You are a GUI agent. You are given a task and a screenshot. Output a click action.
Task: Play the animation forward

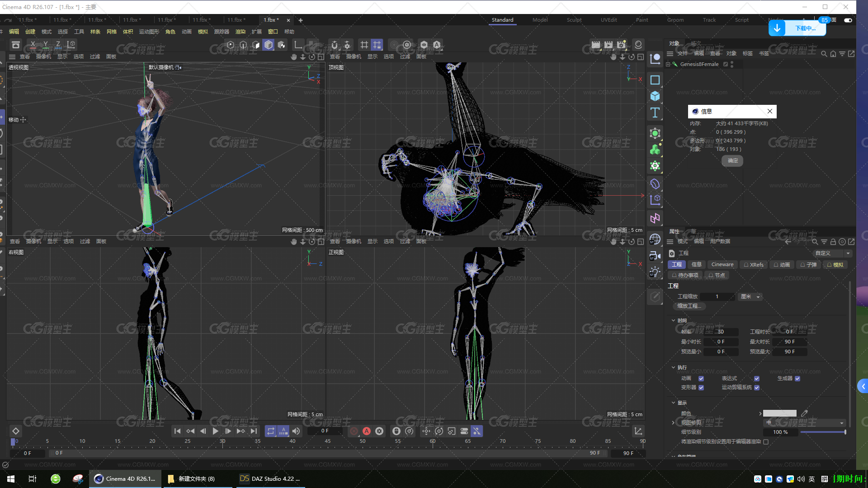tap(215, 431)
